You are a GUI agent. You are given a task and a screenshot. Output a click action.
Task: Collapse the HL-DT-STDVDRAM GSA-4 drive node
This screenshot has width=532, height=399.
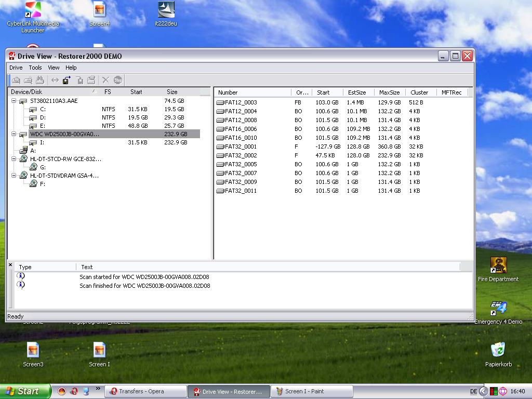(x=14, y=176)
